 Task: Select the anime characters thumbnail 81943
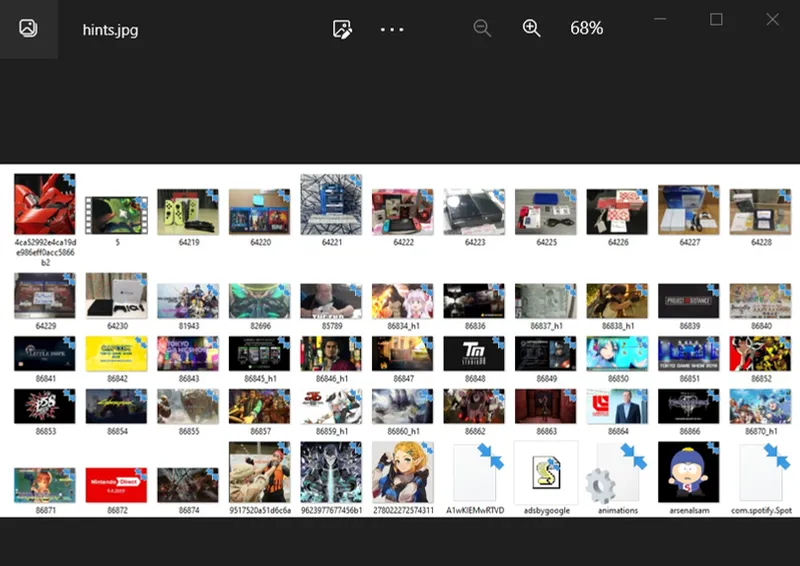tap(188, 301)
